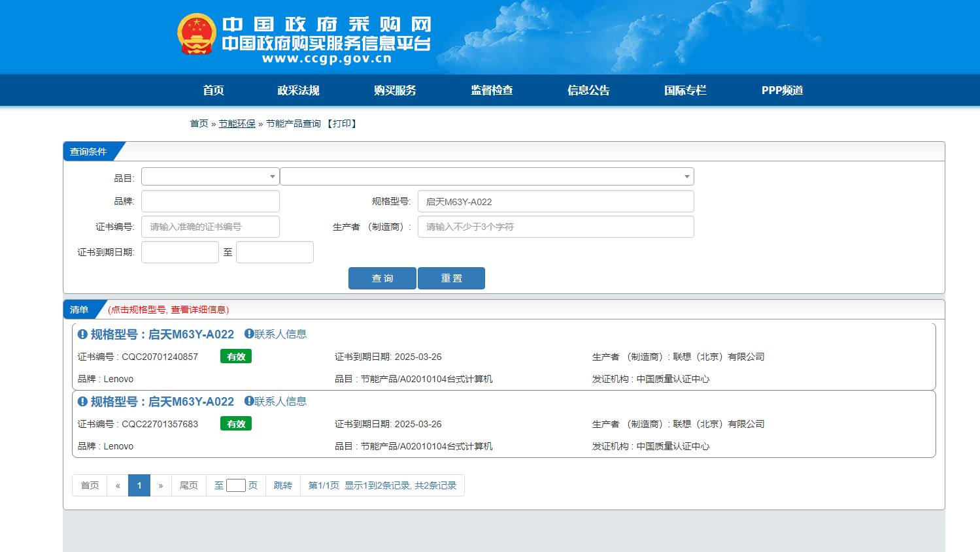Click www.ccgp.gov.cn site title banner
Viewport: 980px width, 552px height.
point(327,58)
